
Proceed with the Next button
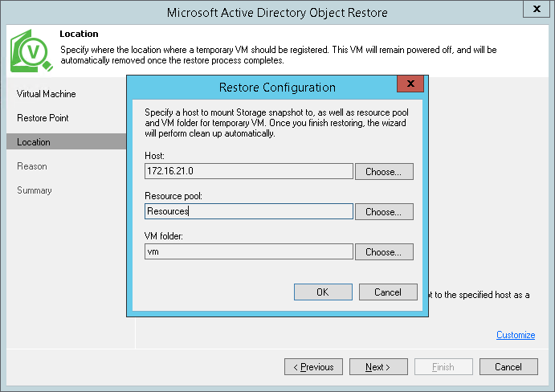[x=378, y=367]
